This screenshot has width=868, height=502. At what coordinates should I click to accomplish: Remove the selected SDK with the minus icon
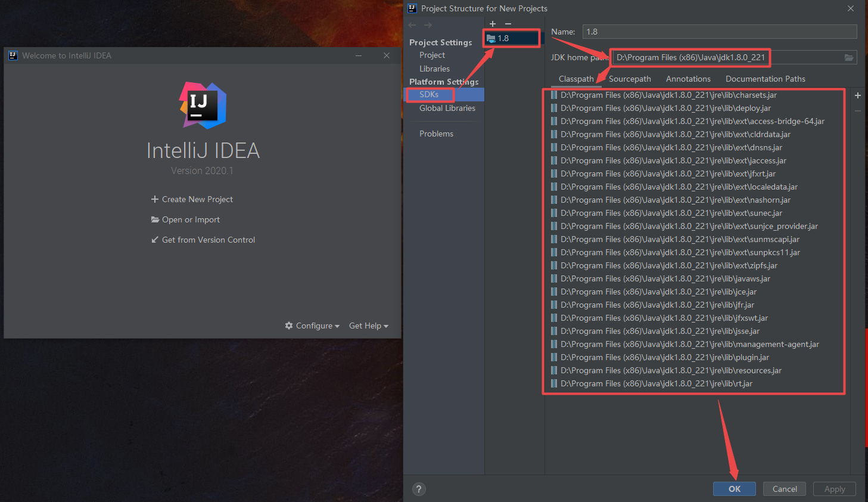[508, 24]
